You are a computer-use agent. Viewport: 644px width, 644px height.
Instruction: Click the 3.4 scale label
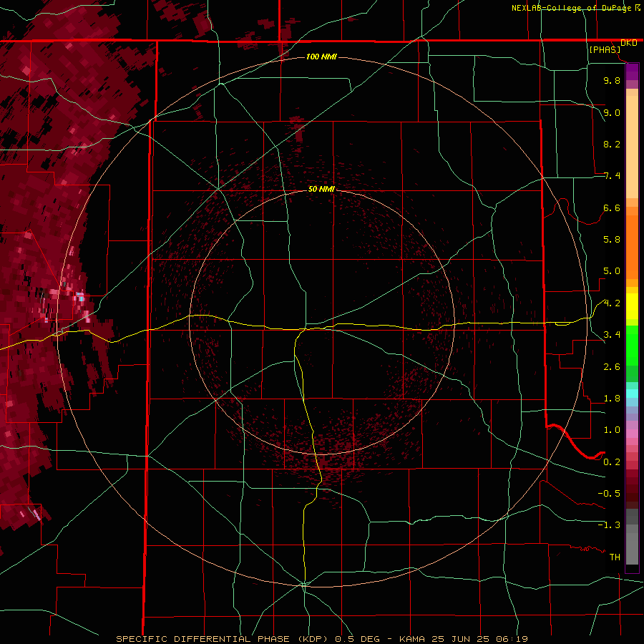[x=612, y=335]
